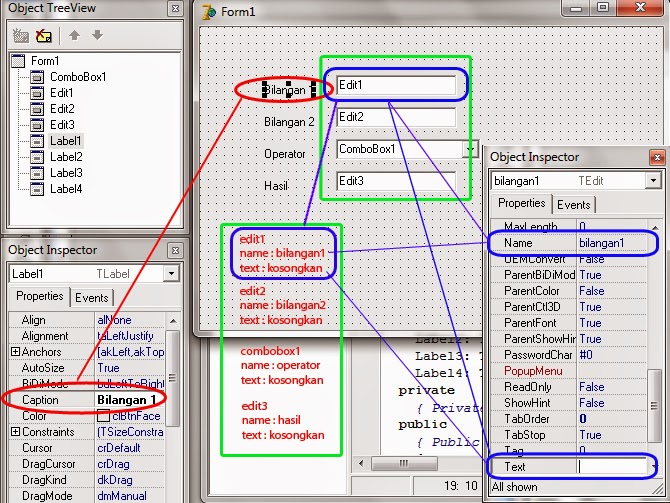Switch to Events tab in right Object Inspector
Viewport: 670px width, 503px height.
tap(573, 205)
